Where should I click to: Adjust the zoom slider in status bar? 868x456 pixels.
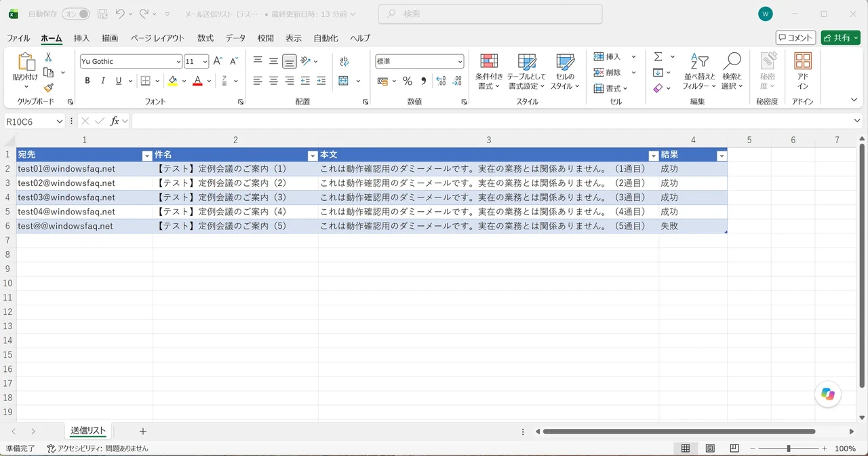(788, 449)
